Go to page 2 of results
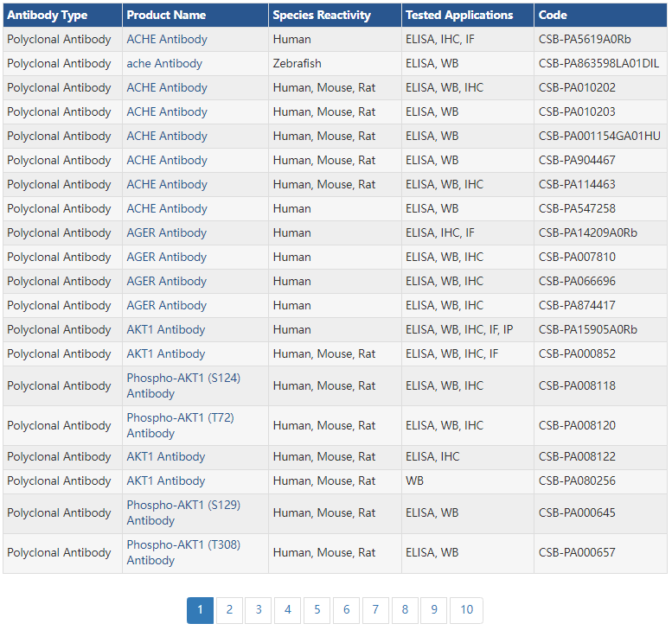This screenshot has height=630, width=672. pyautogui.click(x=229, y=610)
